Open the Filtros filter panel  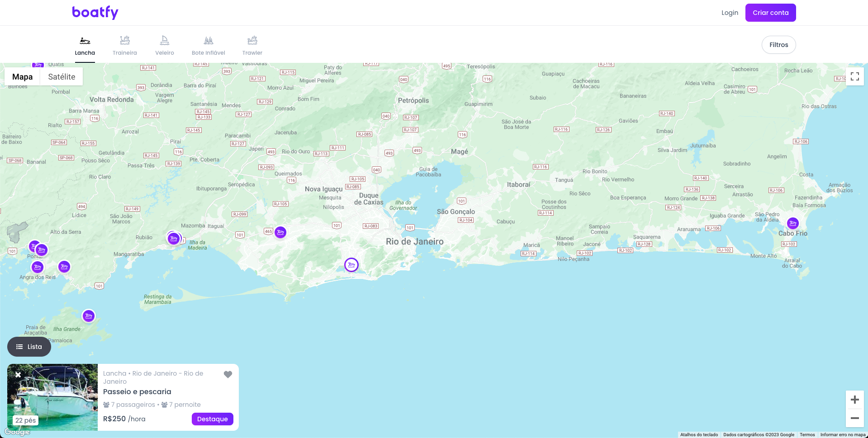[778, 45]
